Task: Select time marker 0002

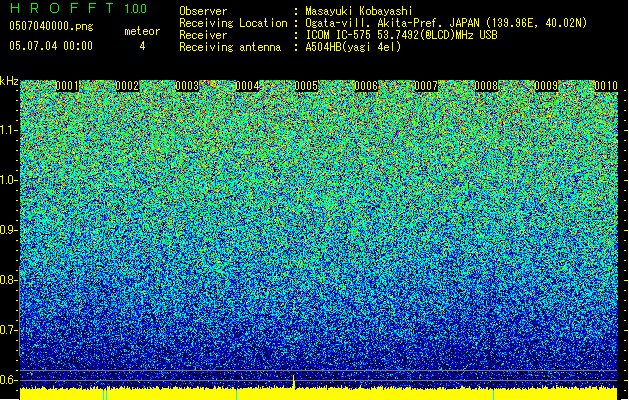Action: tap(127, 86)
